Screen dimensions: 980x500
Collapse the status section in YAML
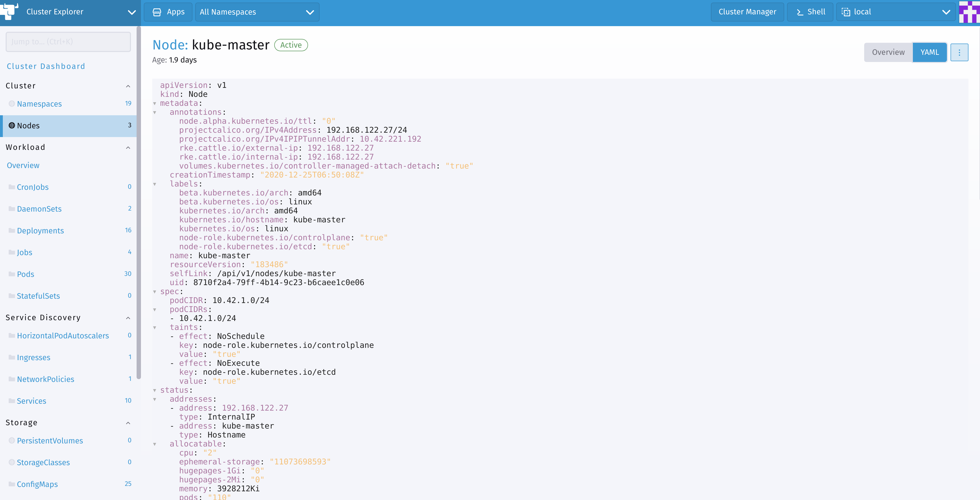click(x=155, y=390)
